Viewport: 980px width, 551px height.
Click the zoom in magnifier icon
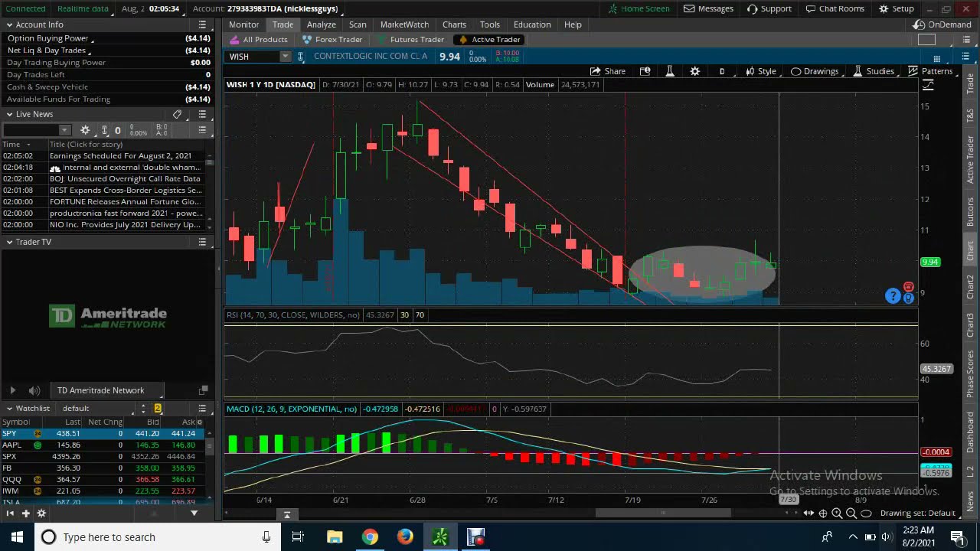837,514
